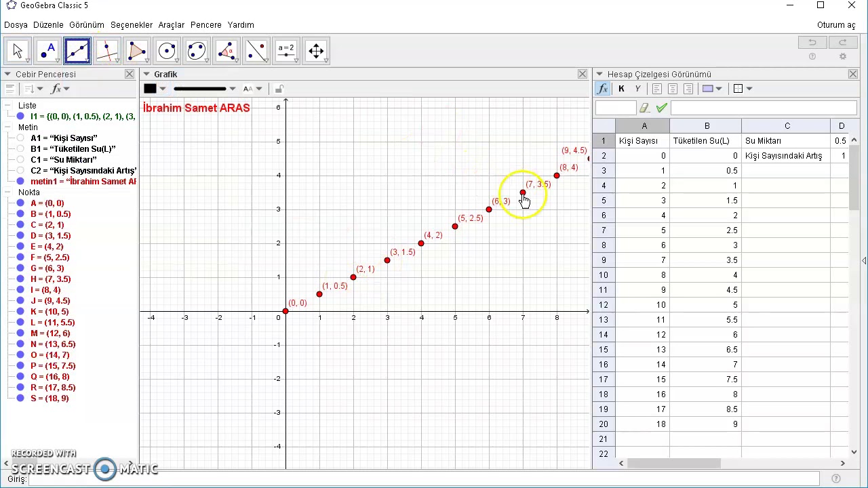Select the Point tool
This screenshot has width=868, height=488.
47,51
